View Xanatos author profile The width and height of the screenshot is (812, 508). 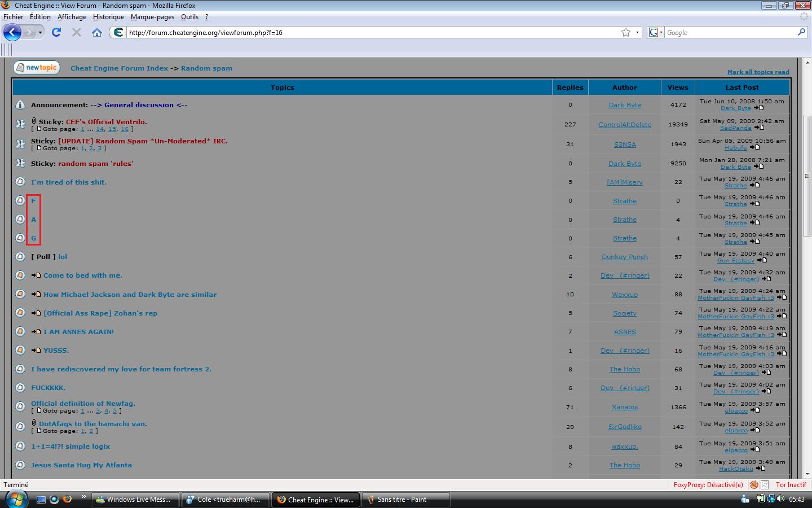(x=625, y=407)
